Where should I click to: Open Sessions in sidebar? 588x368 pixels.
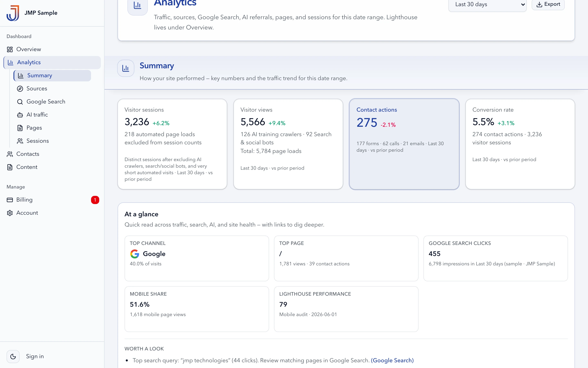pyautogui.click(x=52, y=141)
